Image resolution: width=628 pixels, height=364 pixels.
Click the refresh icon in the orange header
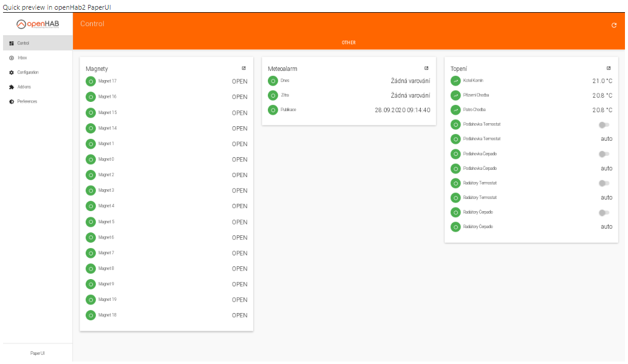pyautogui.click(x=613, y=25)
